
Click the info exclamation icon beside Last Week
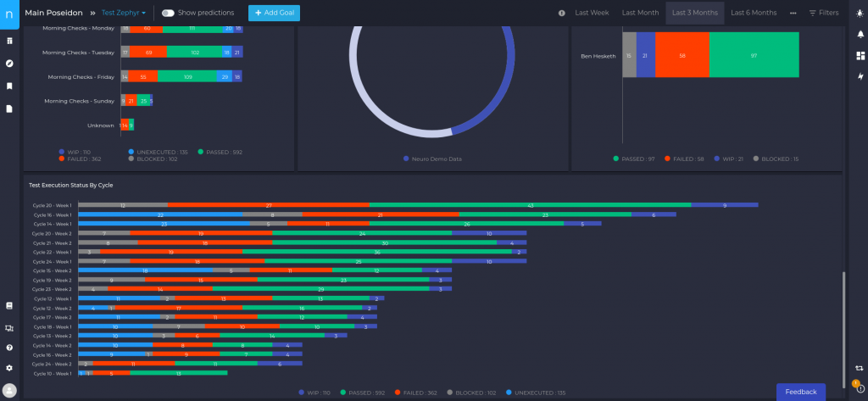click(x=562, y=13)
